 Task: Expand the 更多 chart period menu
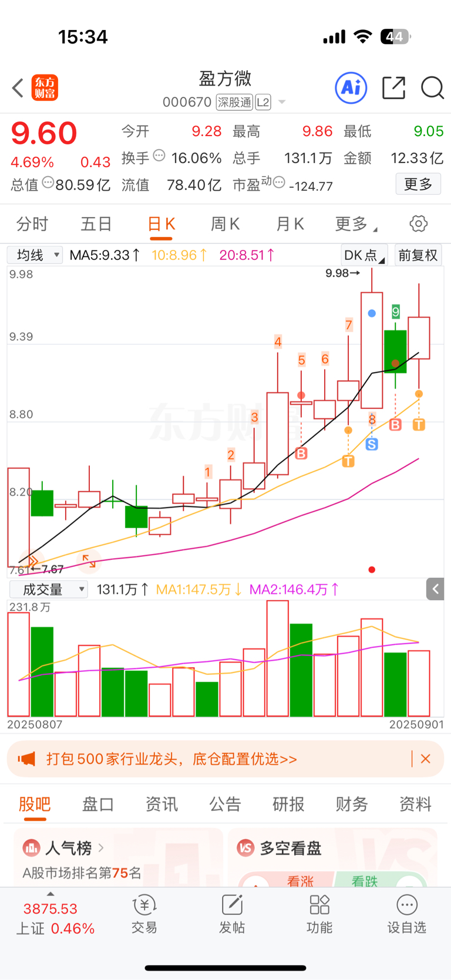tap(356, 224)
